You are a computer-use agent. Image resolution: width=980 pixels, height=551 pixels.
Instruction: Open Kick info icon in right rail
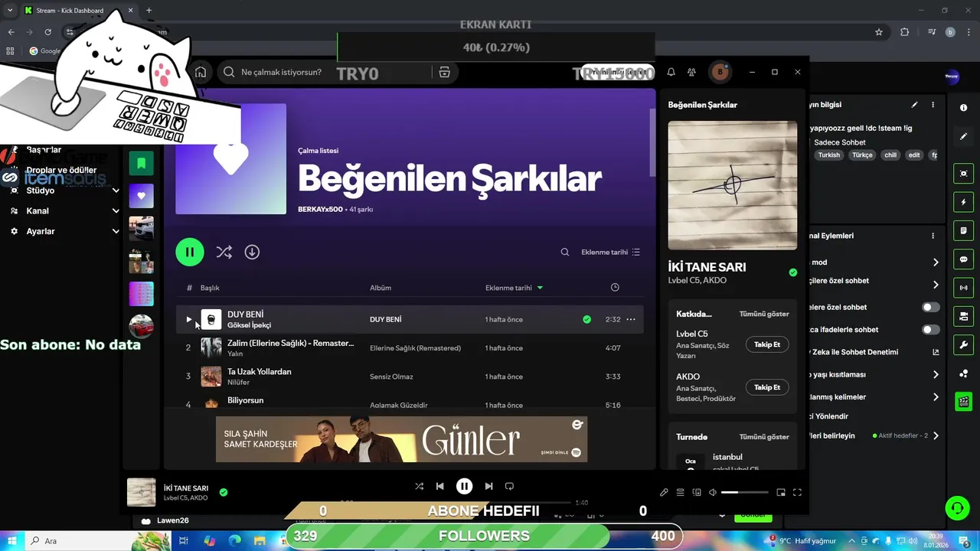[x=964, y=108]
